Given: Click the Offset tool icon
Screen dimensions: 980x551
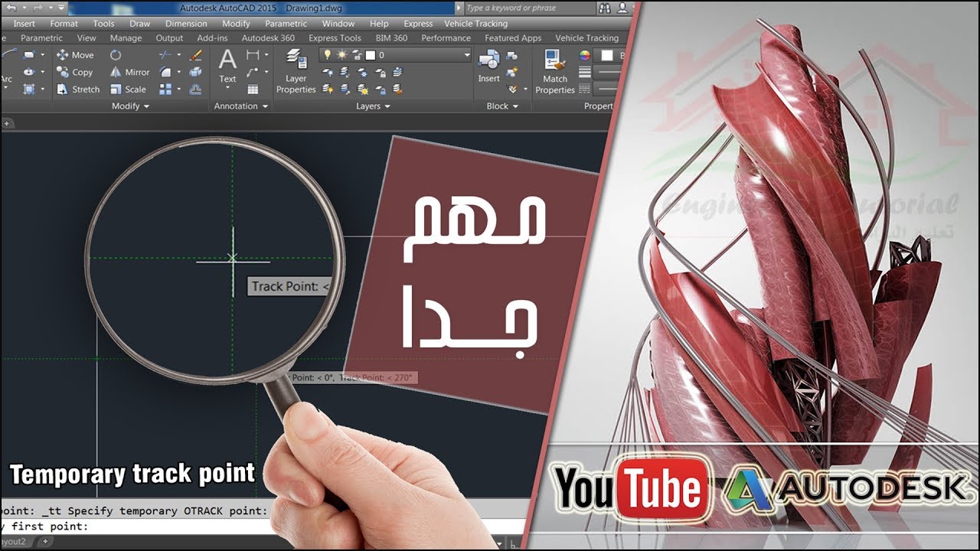Looking at the screenshot, I should [x=195, y=90].
